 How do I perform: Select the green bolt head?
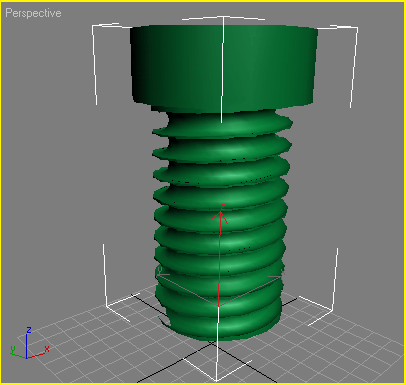pyautogui.click(x=223, y=68)
